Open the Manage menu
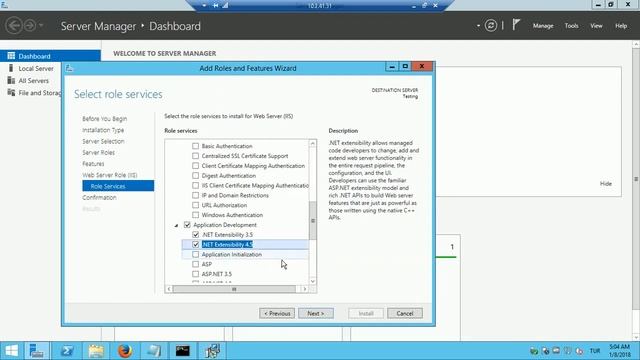640x360 pixels. pyautogui.click(x=543, y=26)
